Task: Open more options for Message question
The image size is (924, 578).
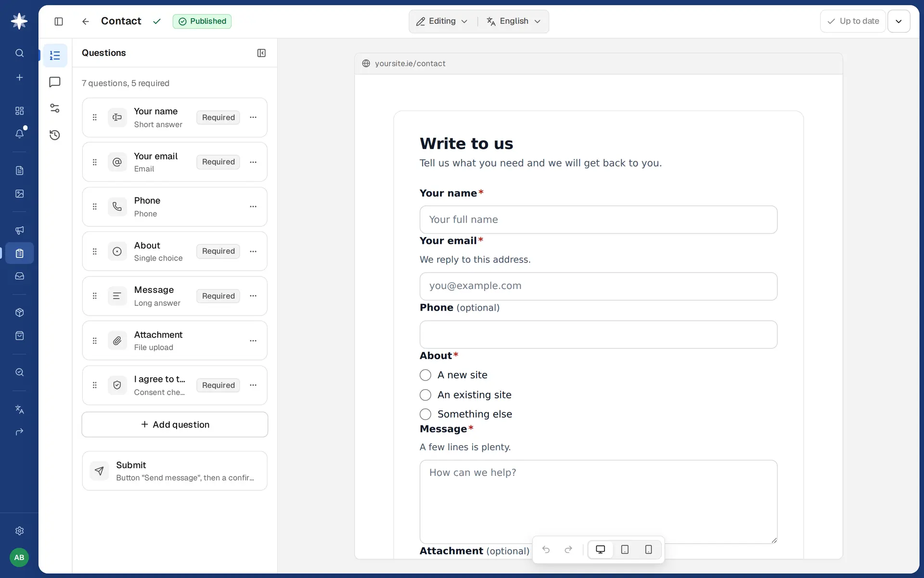Action: point(253,296)
